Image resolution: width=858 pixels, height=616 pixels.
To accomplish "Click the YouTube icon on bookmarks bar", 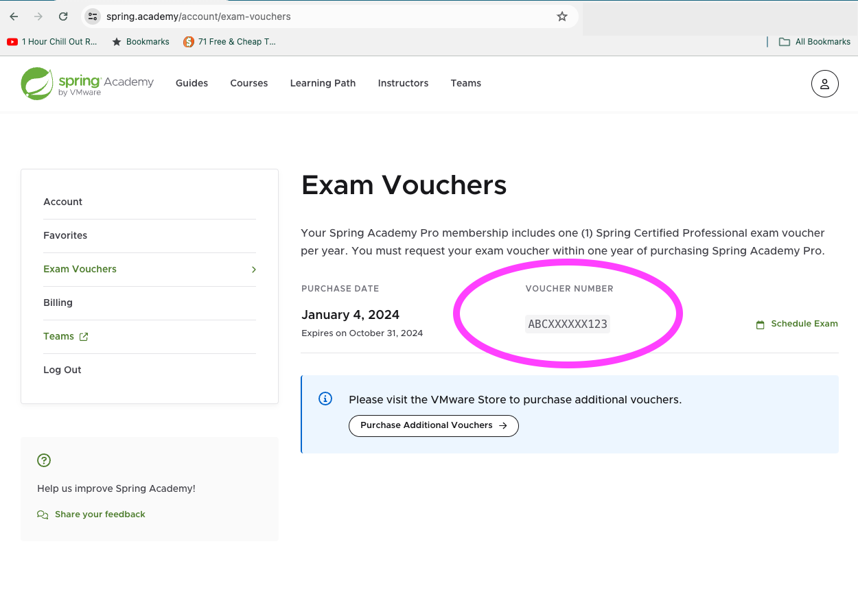I will (x=12, y=42).
